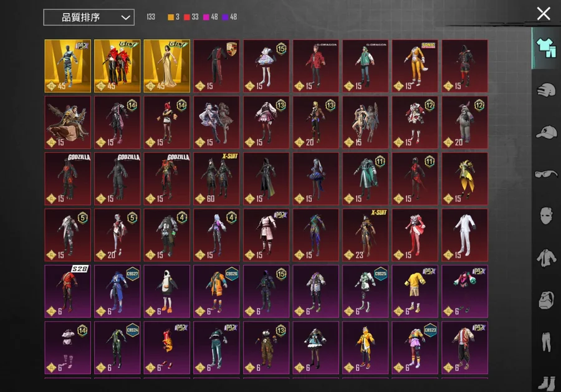561x392 pixels.
Task: Open the jacket tops category
Action: tap(546, 257)
